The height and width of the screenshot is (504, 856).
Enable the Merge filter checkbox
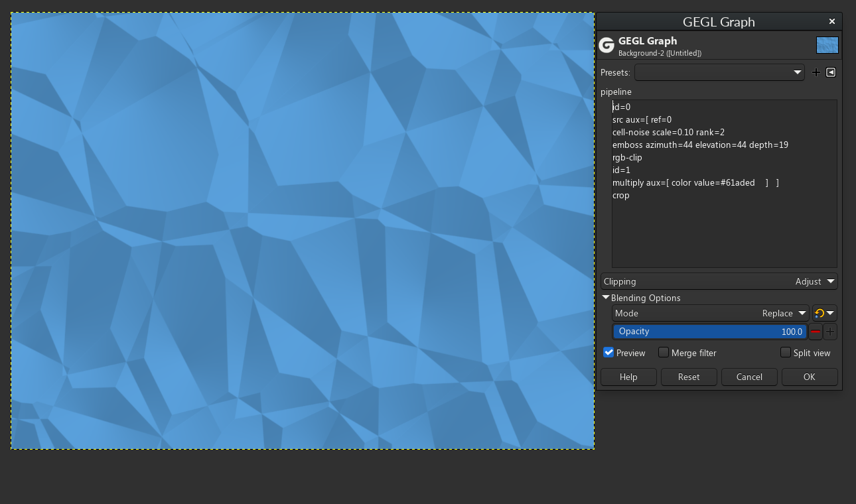[x=664, y=352]
